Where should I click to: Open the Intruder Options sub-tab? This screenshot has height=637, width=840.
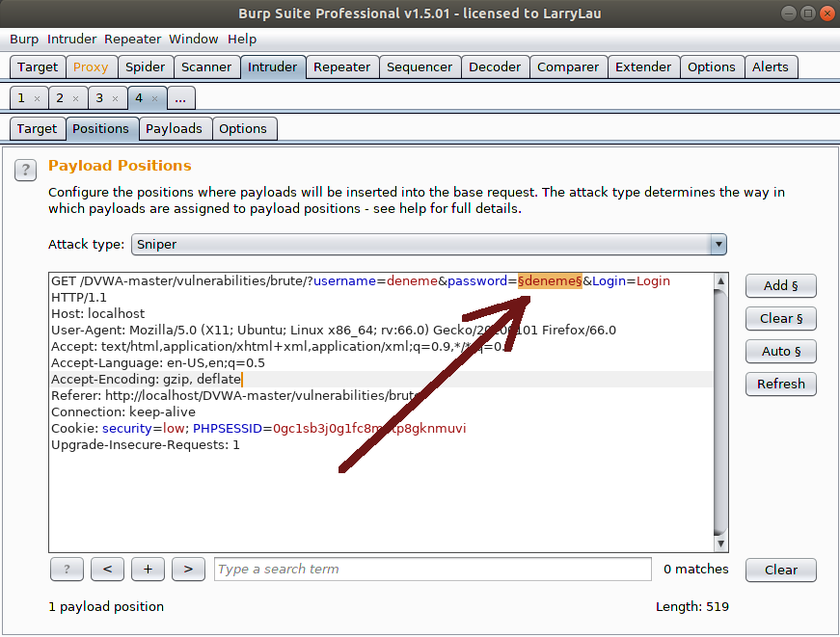click(243, 128)
